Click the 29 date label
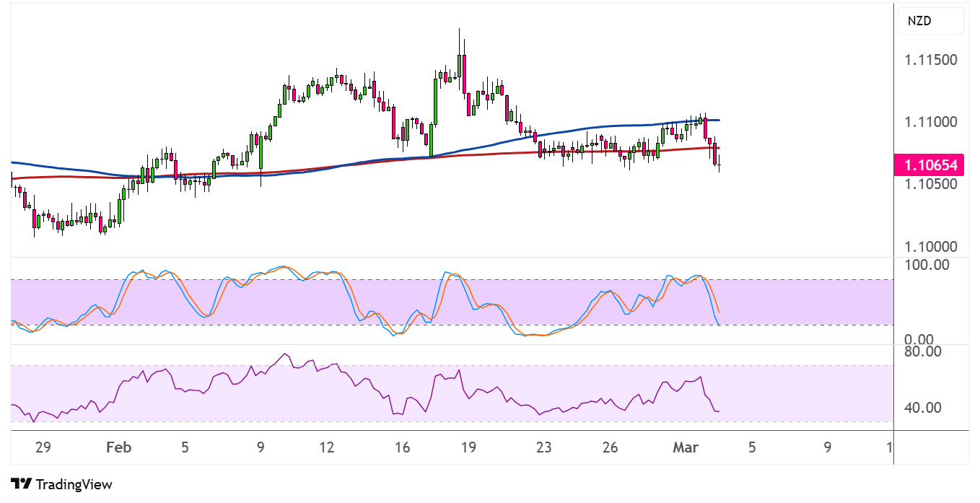 tap(43, 447)
